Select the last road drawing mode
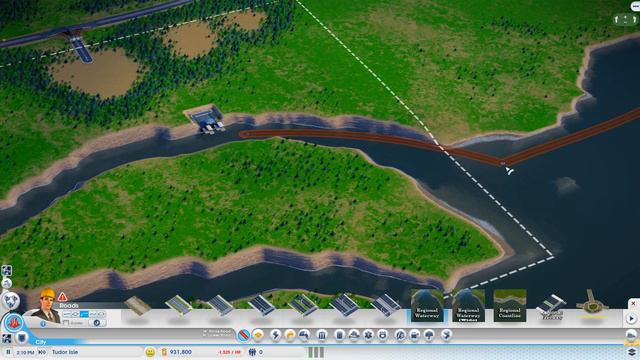 tap(101, 314)
